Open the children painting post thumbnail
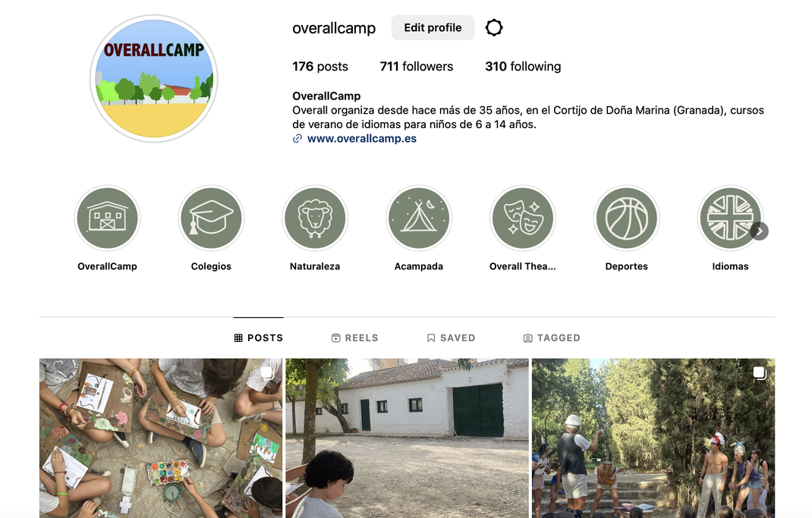The height and width of the screenshot is (518, 812). click(161, 438)
